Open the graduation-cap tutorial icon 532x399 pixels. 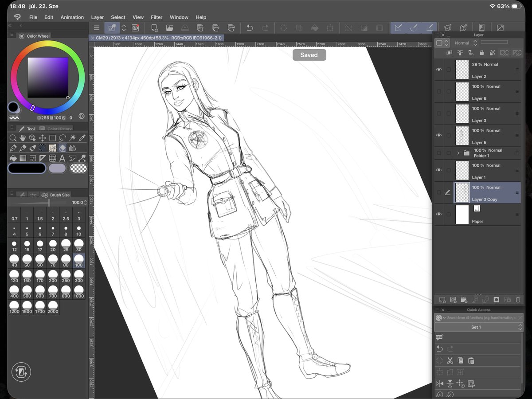(x=448, y=28)
